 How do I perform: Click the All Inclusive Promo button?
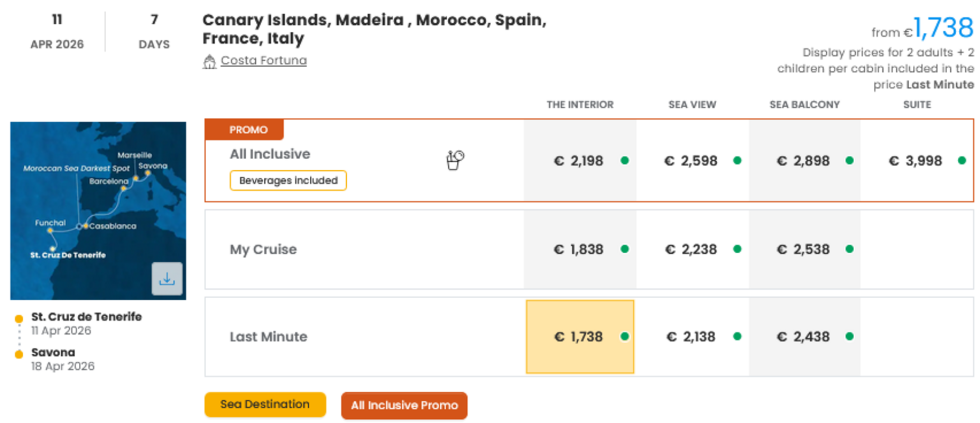[404, 406]
